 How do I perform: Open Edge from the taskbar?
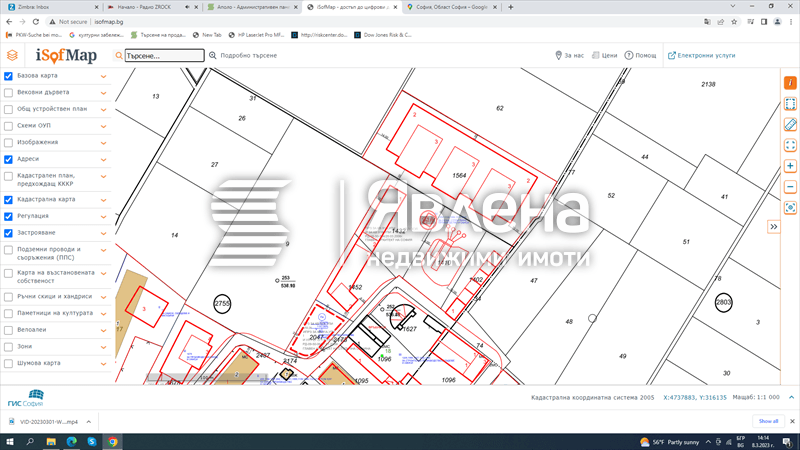click(x=71, y=442)
